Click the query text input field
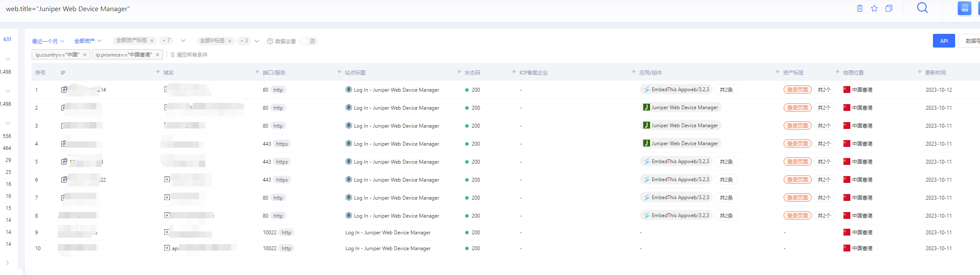This screenshot has height=275, width=980. (424, 9)
